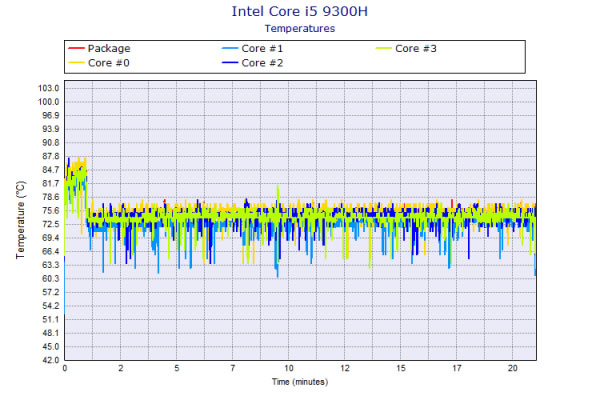Click the 90.8 y-axis value

tap(51, 142)
